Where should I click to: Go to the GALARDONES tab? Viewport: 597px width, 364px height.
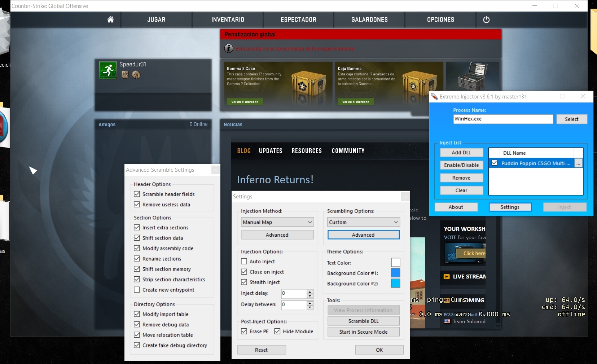click(369, 19)
